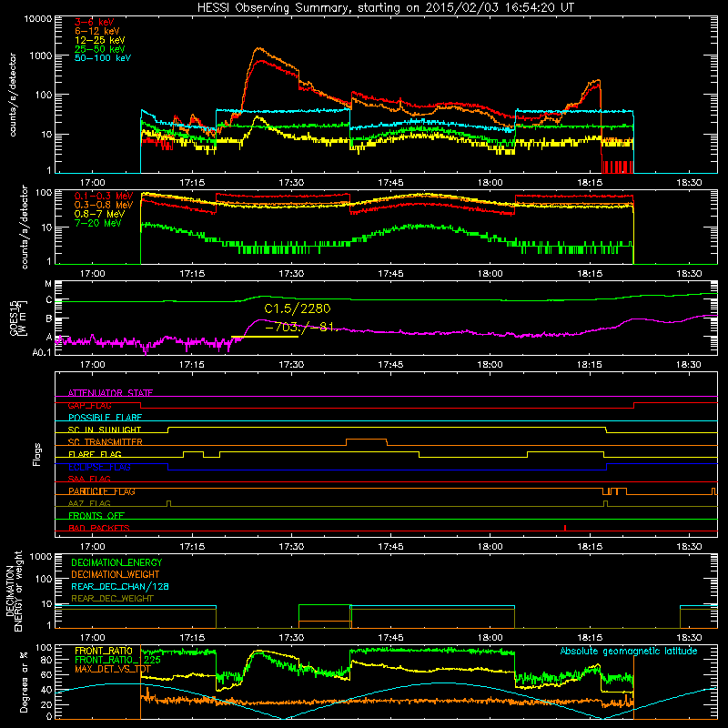728x728 pixels.
Task: Select the BAD_PACKETS flag label
Action: pos(99,528)
